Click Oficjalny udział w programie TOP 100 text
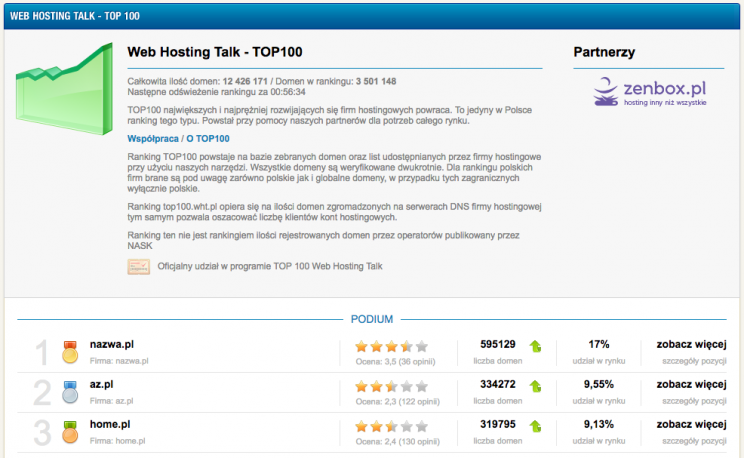Image resolution: width=744 pixels, height=458 pixels. (x=270, y=266)
